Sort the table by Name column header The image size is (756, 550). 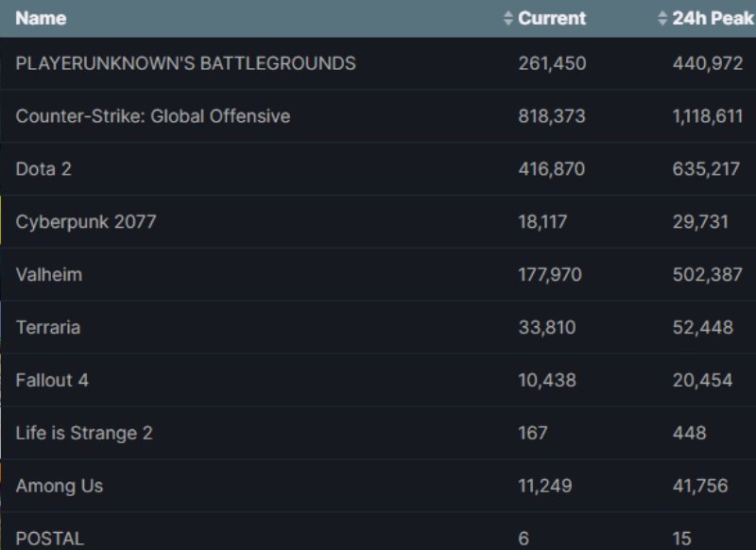pyautogui.click(x=41, y=18)
